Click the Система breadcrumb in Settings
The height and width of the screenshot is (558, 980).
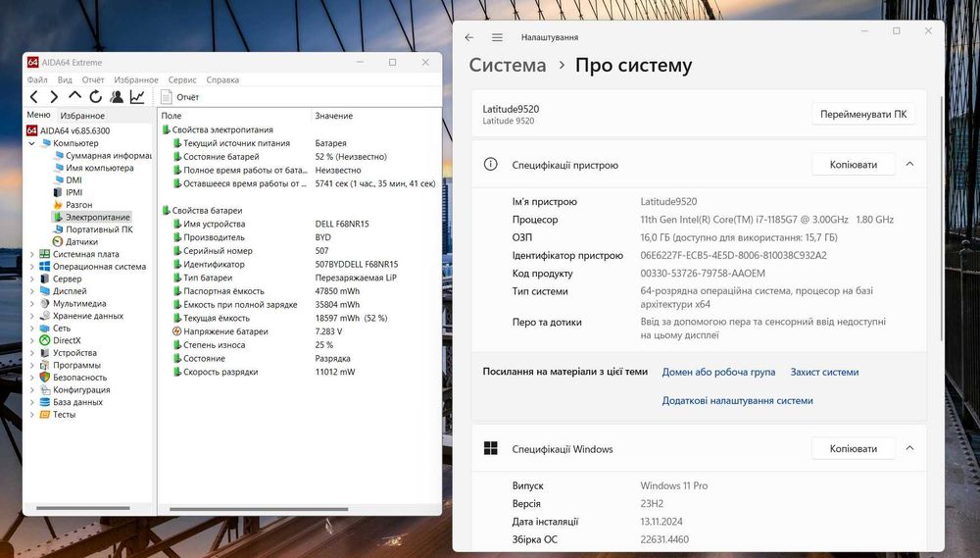click(x=508, y=65)
